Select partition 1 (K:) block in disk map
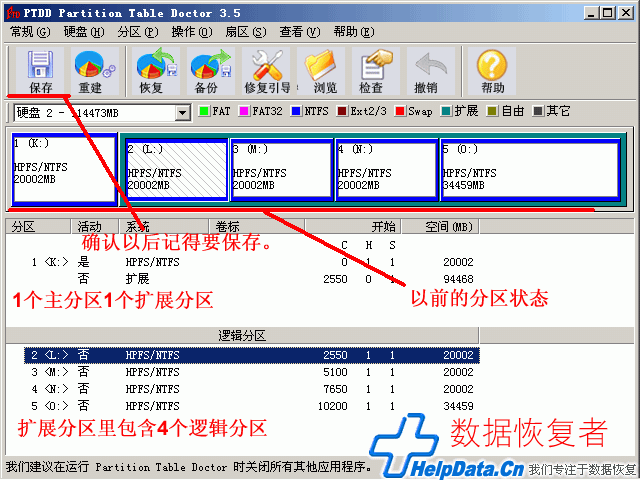This screenshot has width=640, height=480. 64,169
